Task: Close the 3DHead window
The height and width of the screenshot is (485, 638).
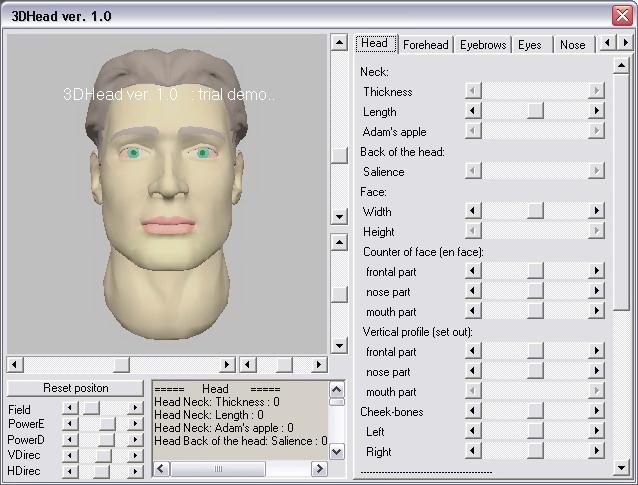Action: point(620,15)
